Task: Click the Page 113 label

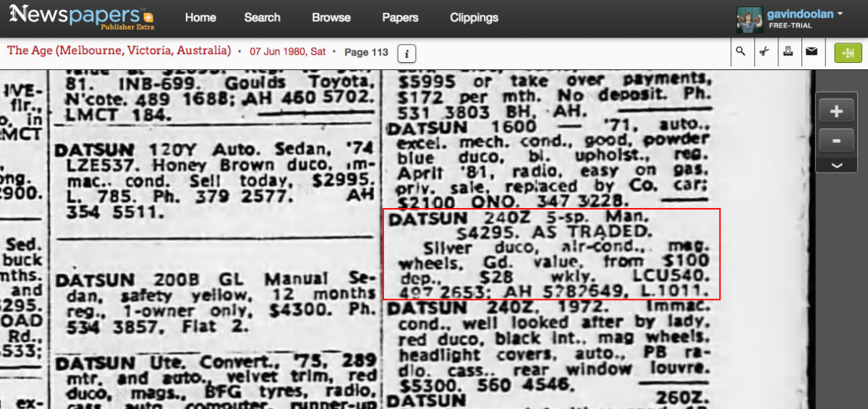Action: tap(367, 52)
